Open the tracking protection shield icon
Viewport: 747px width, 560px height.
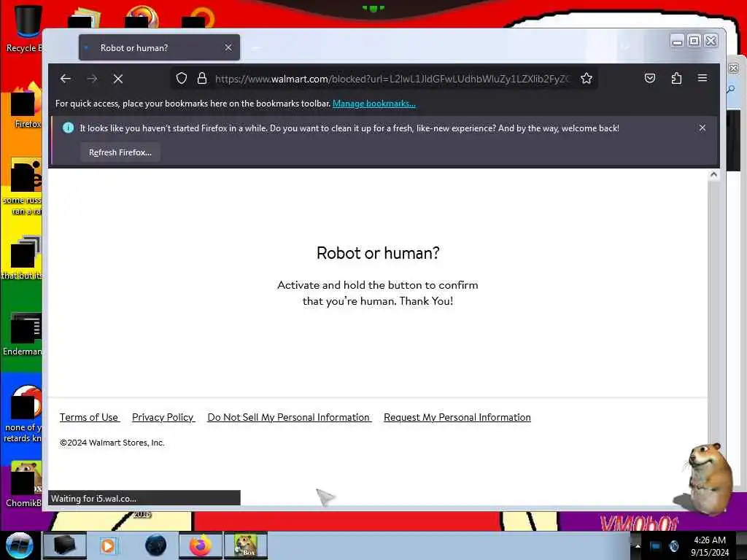(181, 79)
